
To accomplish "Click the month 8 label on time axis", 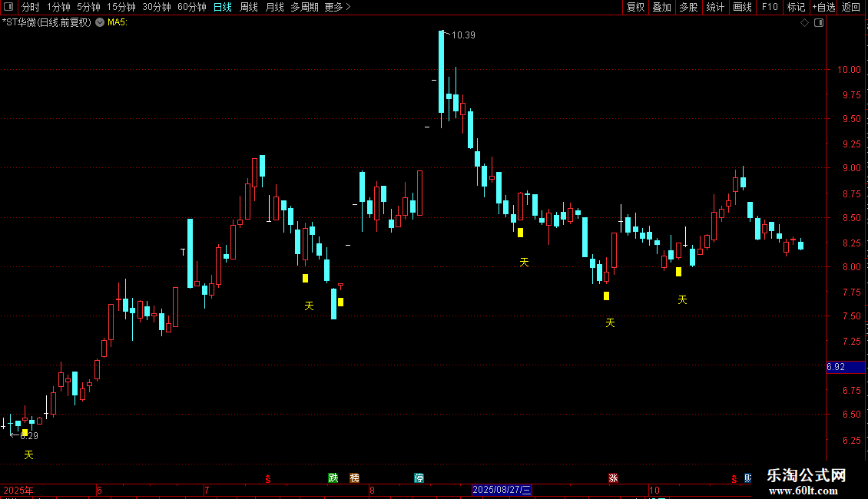I will point(372,490).
